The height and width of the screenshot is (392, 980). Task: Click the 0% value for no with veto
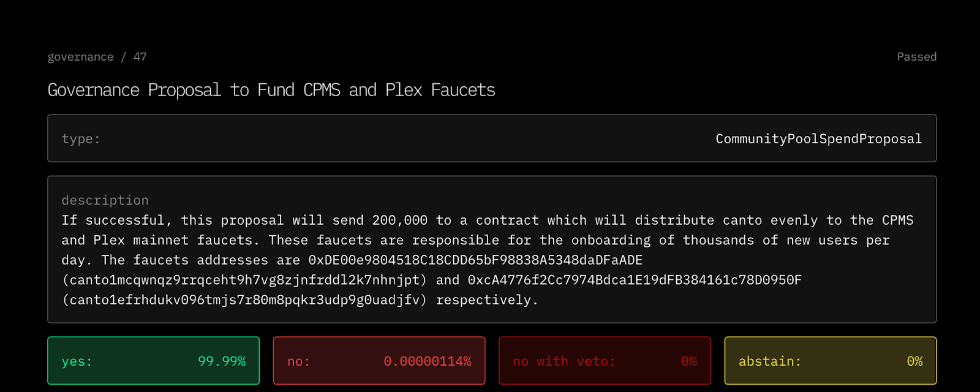click(689, 361)
